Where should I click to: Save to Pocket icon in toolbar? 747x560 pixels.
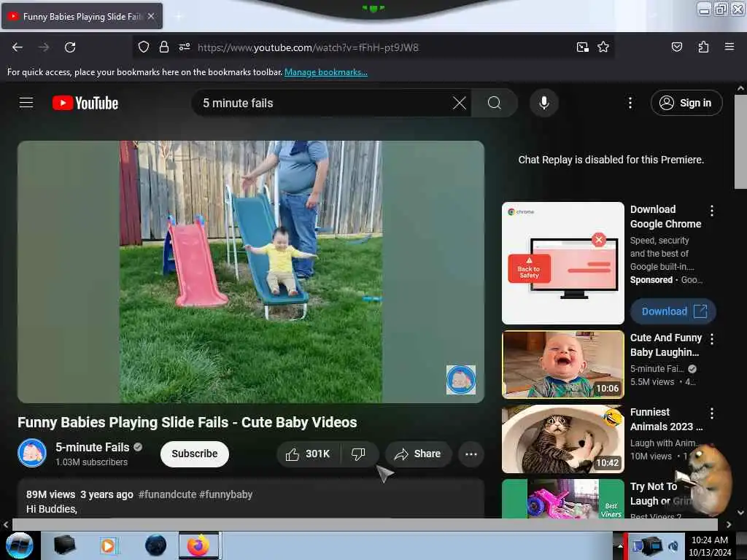676,47
